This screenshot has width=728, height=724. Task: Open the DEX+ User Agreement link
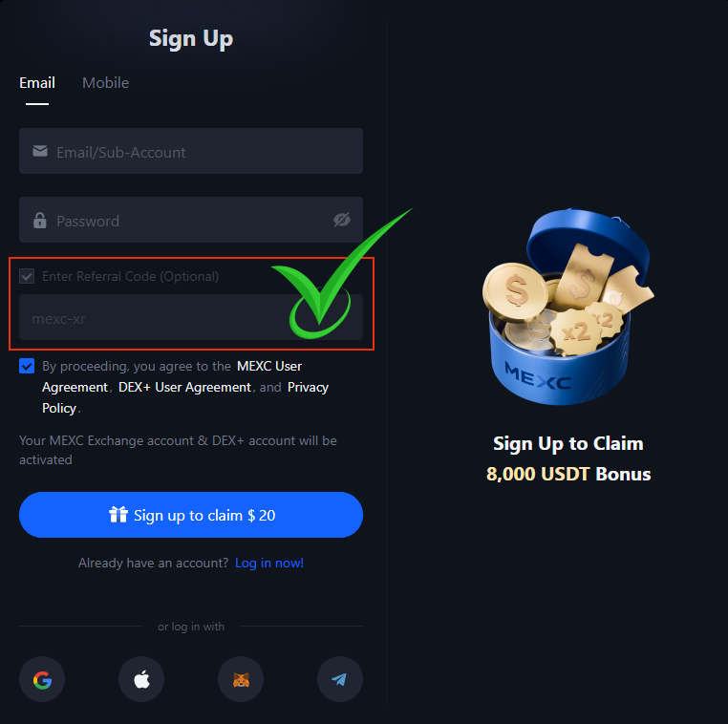[184, 387]
